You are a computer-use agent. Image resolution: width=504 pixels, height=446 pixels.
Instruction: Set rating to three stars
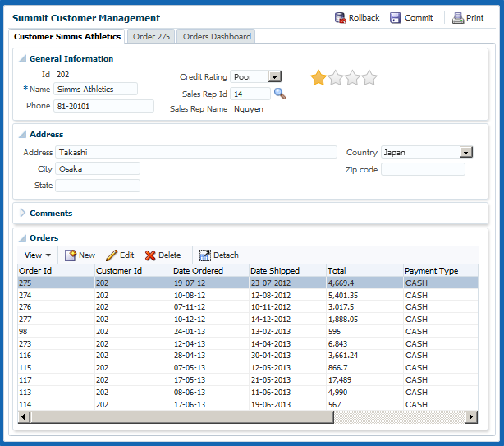[353, 78]
